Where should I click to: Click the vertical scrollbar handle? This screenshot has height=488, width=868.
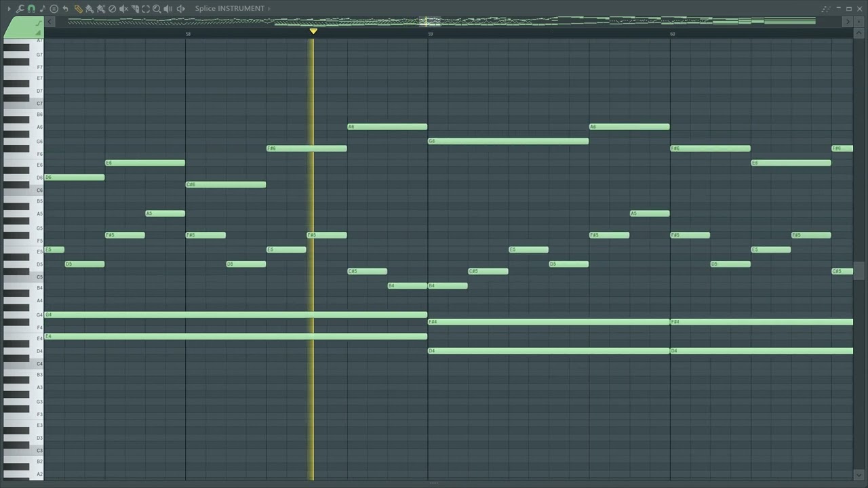pyautogui.click(x=859, y=270)
